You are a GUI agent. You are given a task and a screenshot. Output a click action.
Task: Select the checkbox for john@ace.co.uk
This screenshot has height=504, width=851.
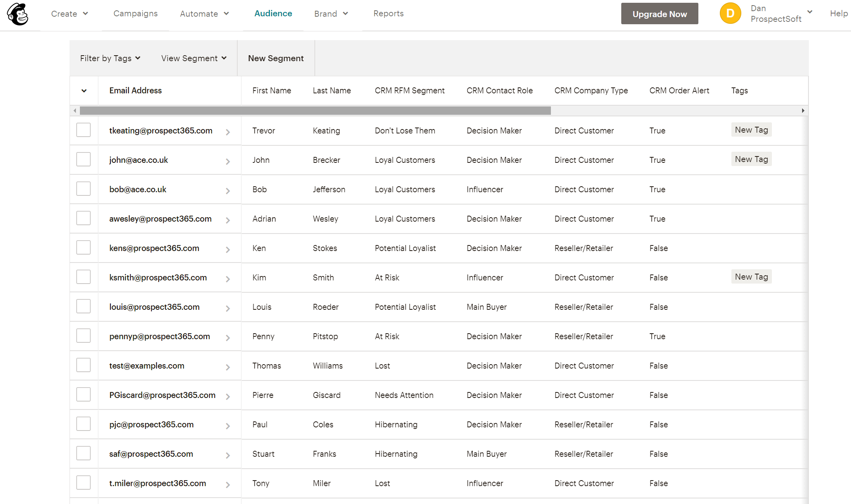click(83, 159)
